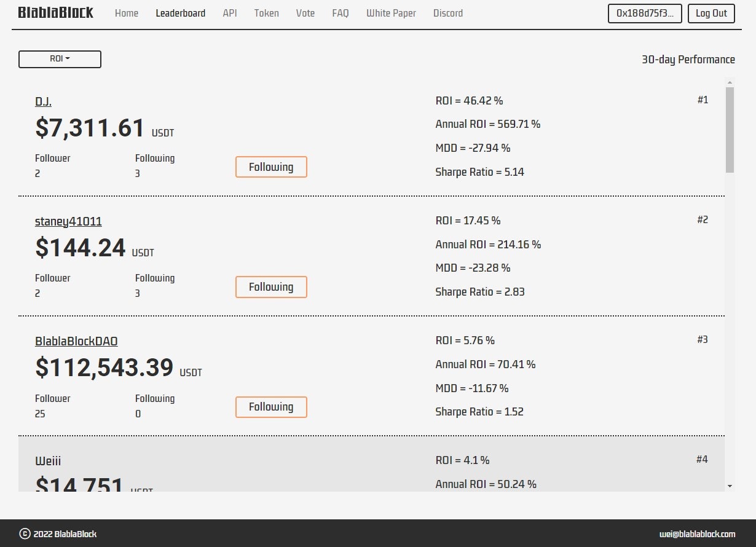
Task: Toggle Following for staney41011
Action: 271,286
